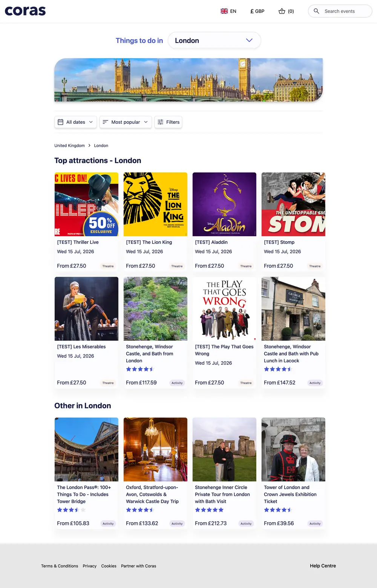Viewport: 377px width, 588px height.
Task: Visit the Help Centre
Action: click(323, 566)
